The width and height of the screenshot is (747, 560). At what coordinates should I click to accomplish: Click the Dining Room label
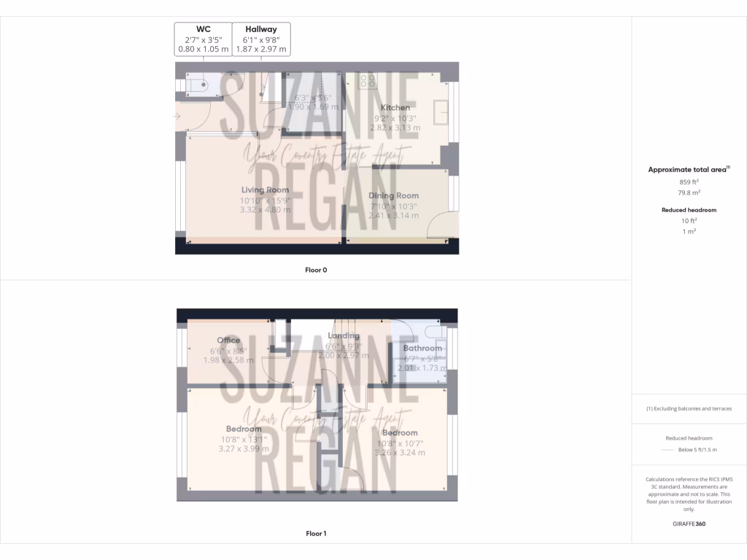click(x=393, y=196)
